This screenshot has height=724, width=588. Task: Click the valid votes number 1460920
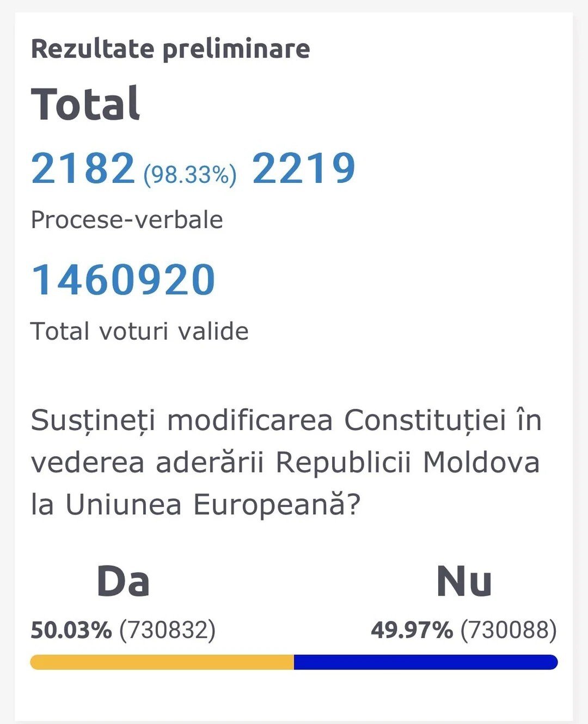pos(124,280)
